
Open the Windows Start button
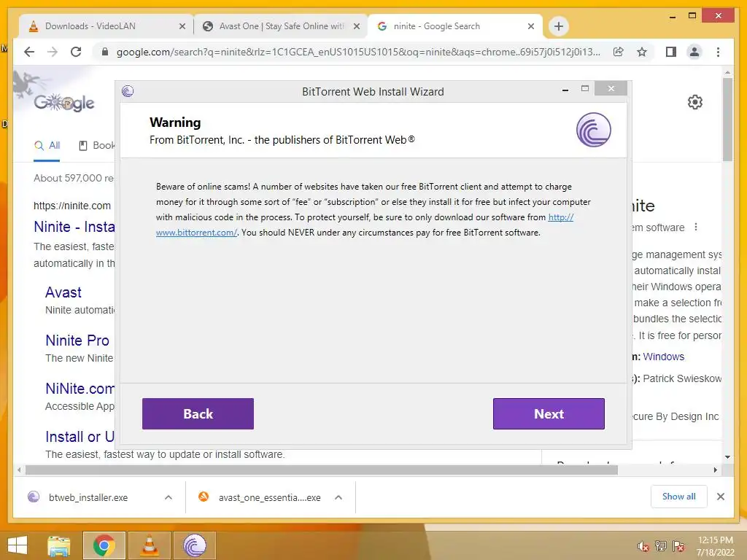(x=18, y=545)
